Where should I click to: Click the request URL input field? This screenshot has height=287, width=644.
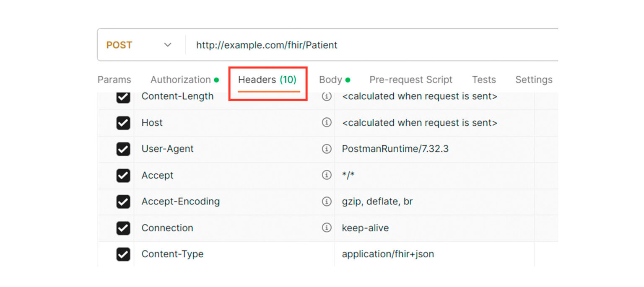coord(369,45)
